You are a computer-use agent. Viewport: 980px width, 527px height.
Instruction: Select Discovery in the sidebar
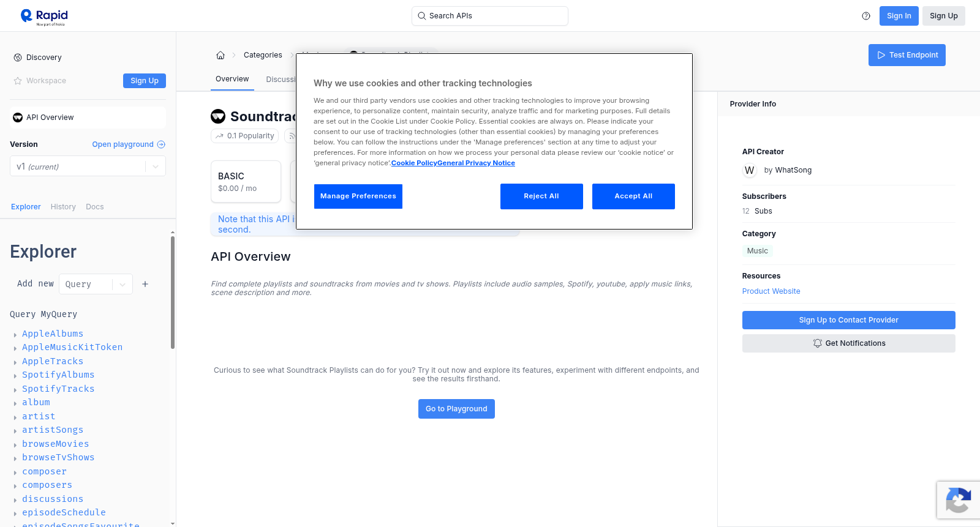pyautogui.click(x=88, y=58)
